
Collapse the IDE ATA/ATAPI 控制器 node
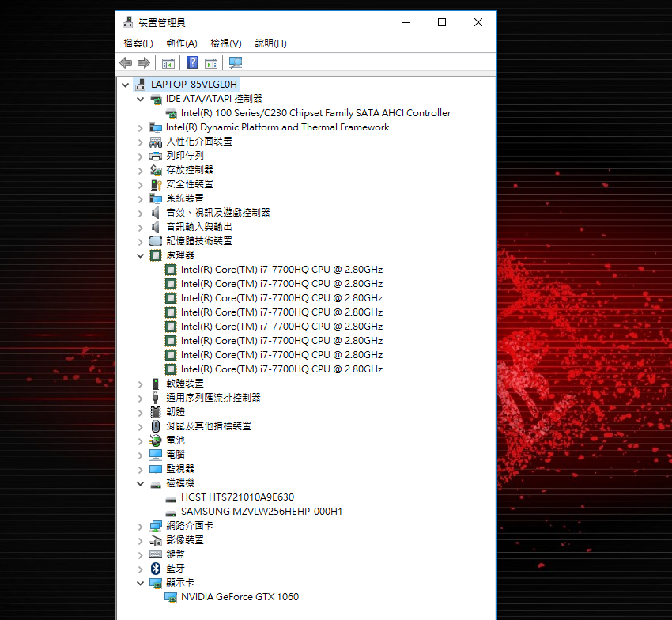pos(140,99)
